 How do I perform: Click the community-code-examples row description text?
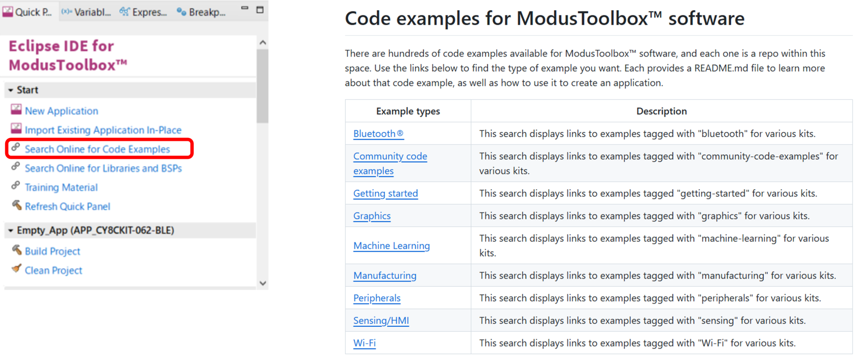point(659,164)
